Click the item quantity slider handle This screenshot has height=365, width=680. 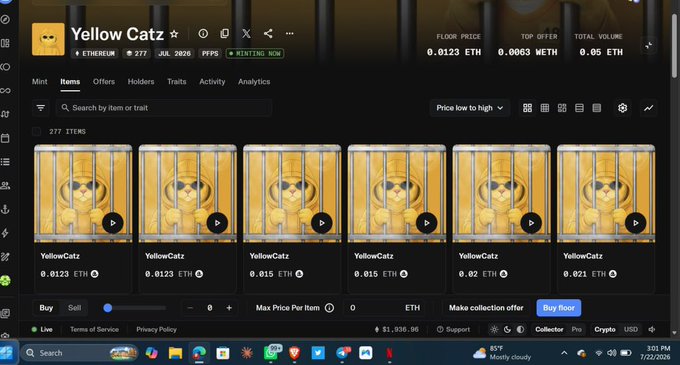[108, 308]
